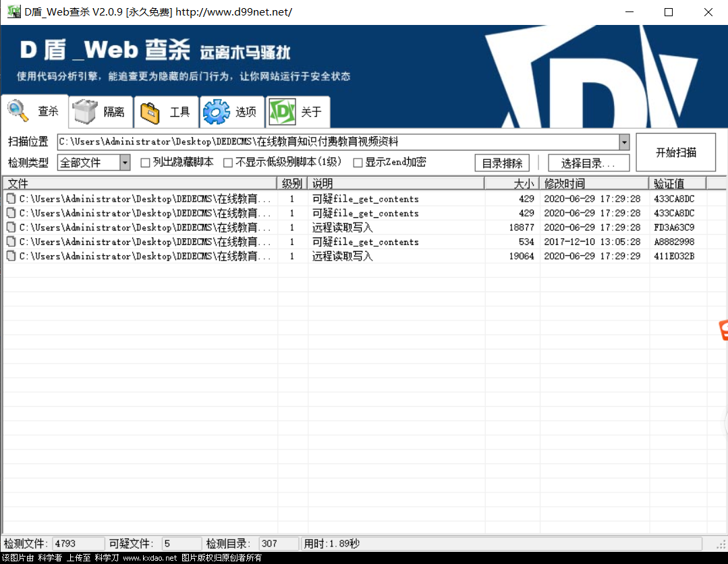Click the 目录排除 button
Screen dimensions: 728x564
(x=502, y=163)
